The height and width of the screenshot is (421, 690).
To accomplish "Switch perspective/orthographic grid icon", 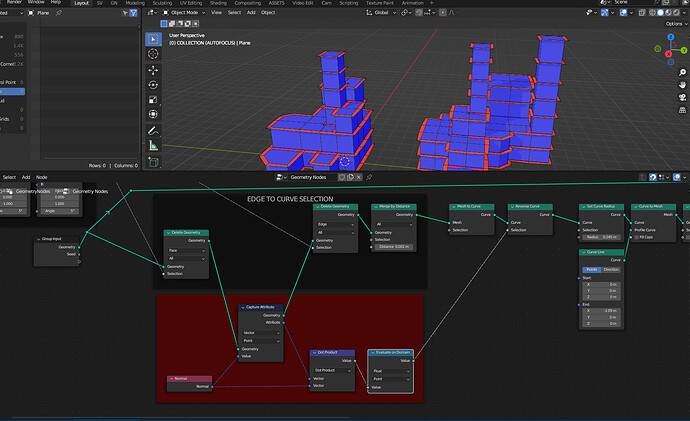I will (682, 110).
